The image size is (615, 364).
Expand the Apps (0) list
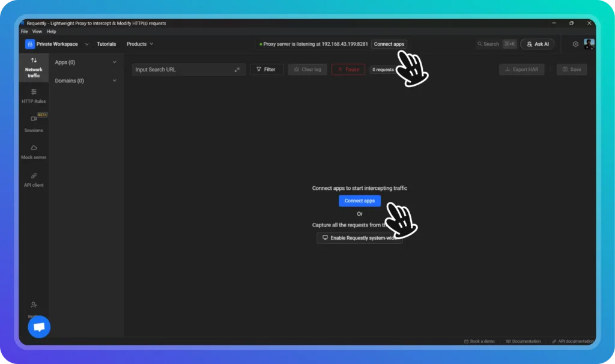tap(85, 62)
